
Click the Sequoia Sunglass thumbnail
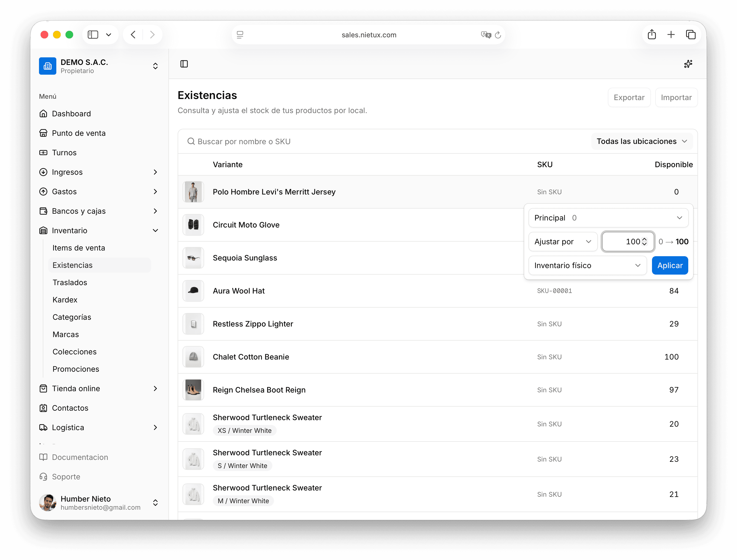(193, 258)
